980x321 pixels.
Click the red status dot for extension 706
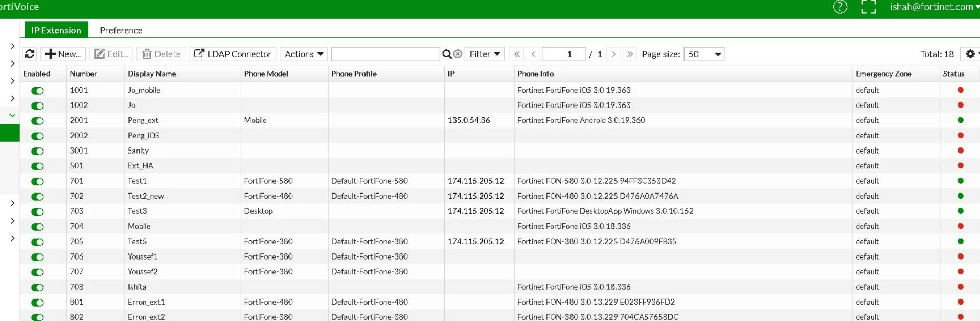click(x=960, y=256)
